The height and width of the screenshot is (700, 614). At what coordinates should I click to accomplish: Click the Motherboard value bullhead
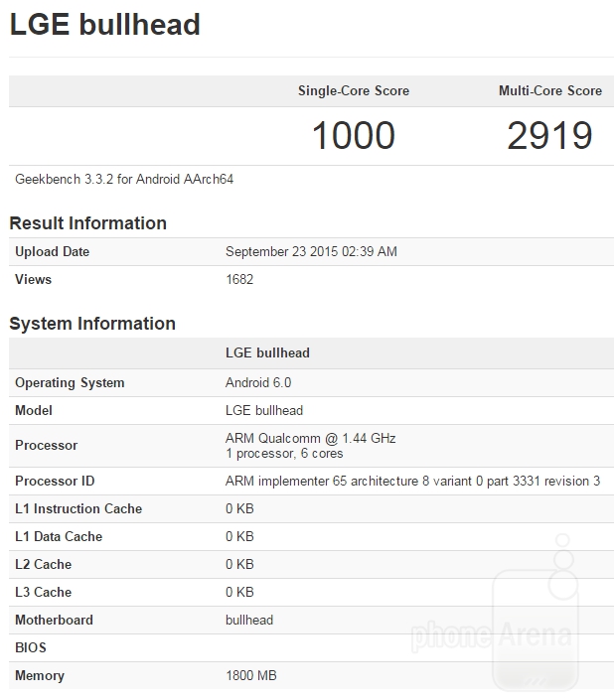249,621
